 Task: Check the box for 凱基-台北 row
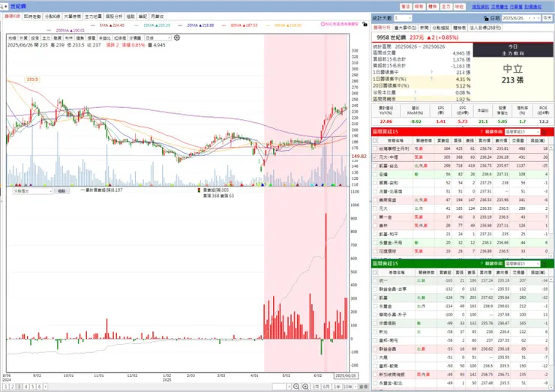[x=375, y=166]
